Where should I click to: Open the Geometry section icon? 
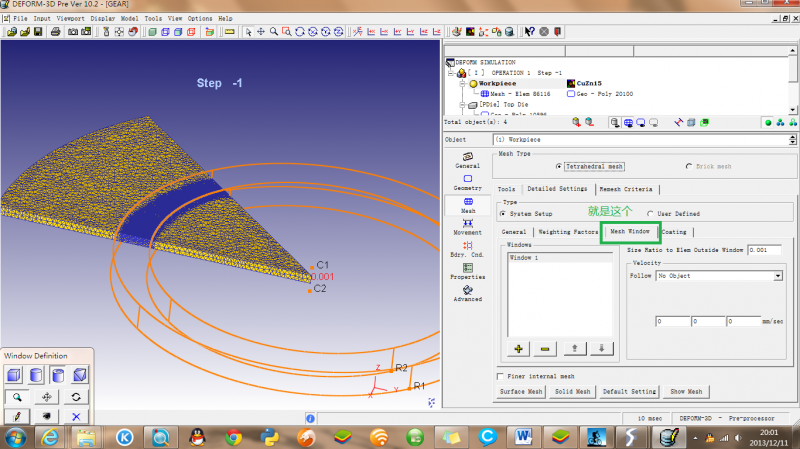[x=467, y=180]
